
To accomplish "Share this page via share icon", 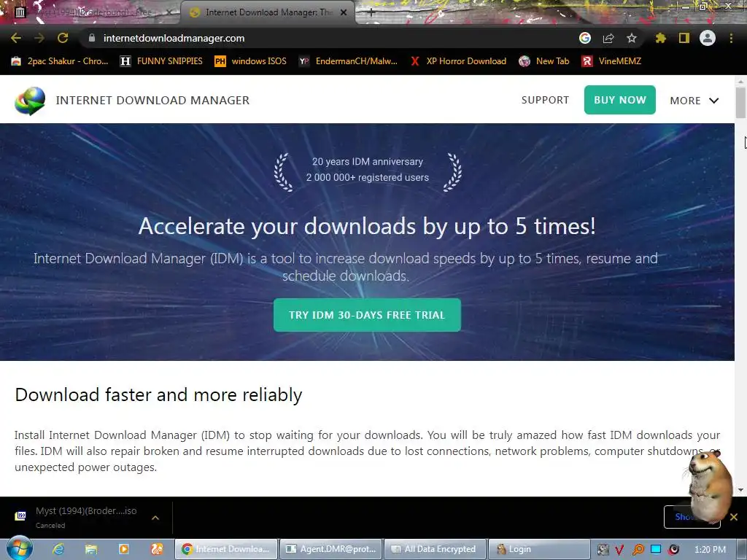I will 608,38.
